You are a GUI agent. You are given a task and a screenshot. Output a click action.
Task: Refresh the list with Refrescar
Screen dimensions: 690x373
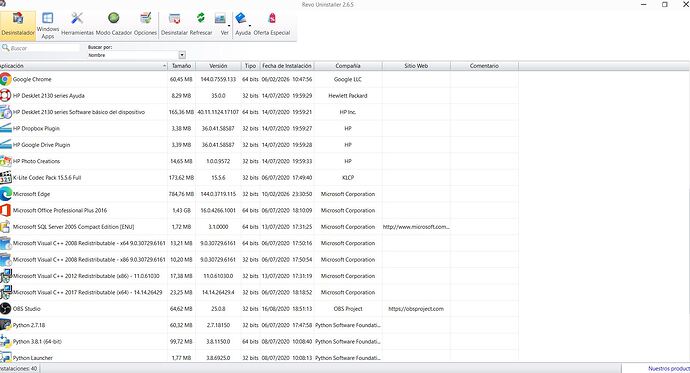point(201,24)
